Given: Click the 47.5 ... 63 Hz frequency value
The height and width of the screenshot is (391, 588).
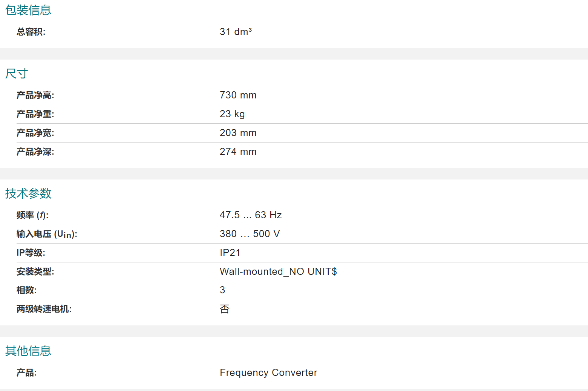Looking at the screenshot, I should pos(251,215).
